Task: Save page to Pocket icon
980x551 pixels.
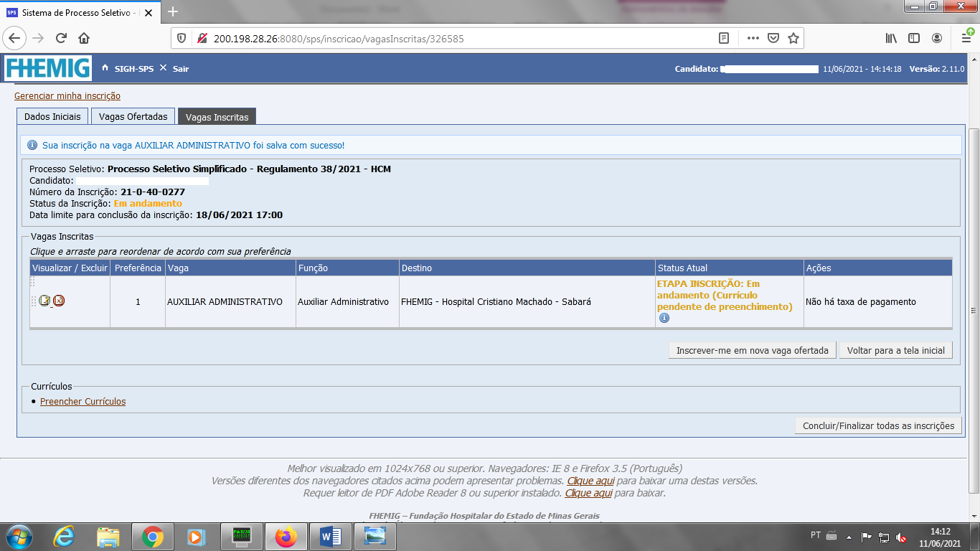Action: [773, 38]
